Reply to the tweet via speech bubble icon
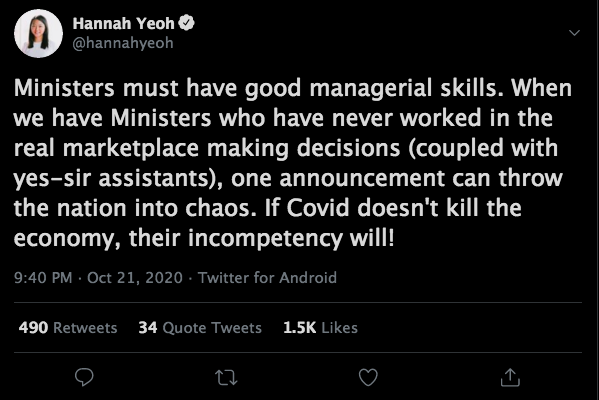 84,377
